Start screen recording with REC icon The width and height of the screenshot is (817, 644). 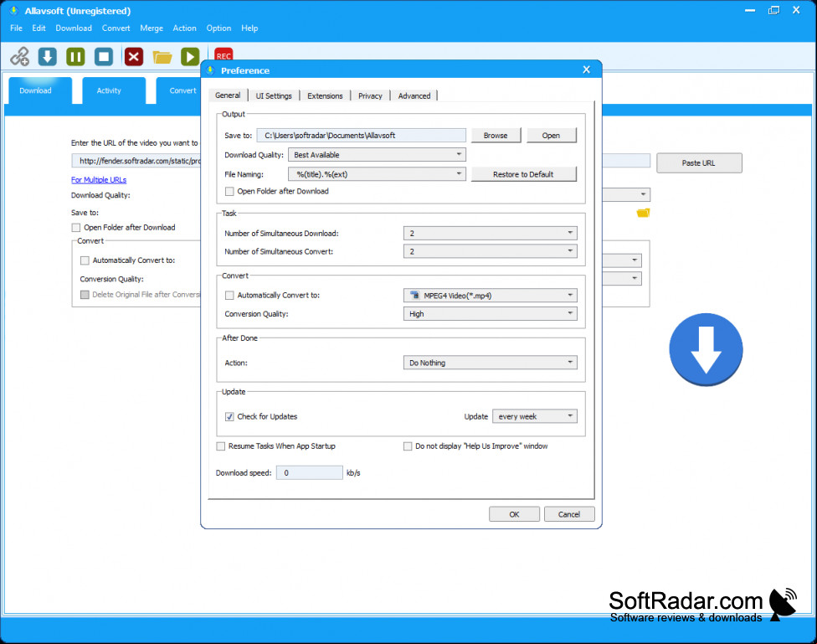coord(224,54)
